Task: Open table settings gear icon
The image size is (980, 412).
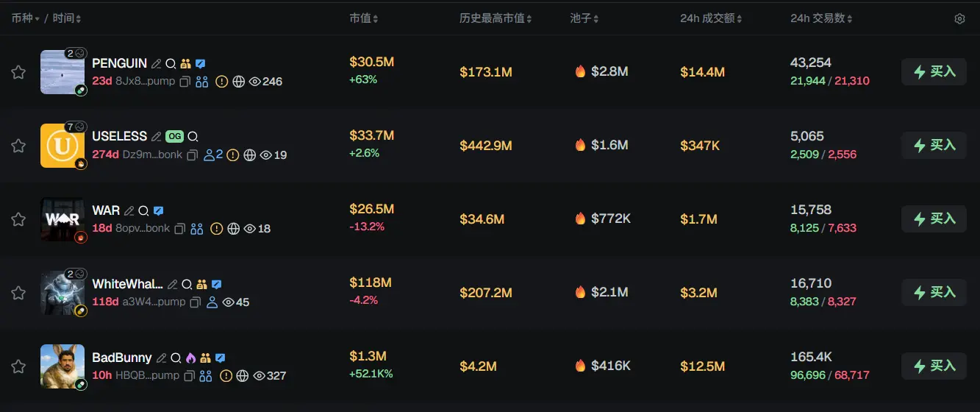Action: point(959,18)
